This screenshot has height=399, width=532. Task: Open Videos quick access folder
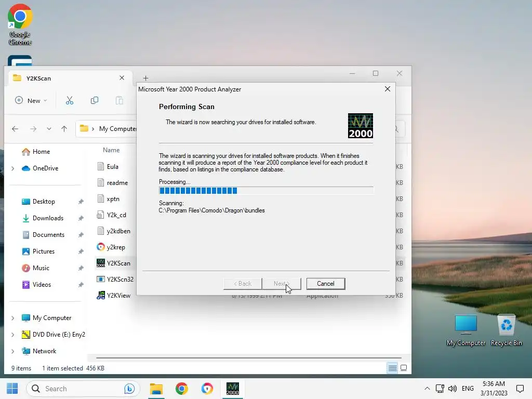(42, 285)
